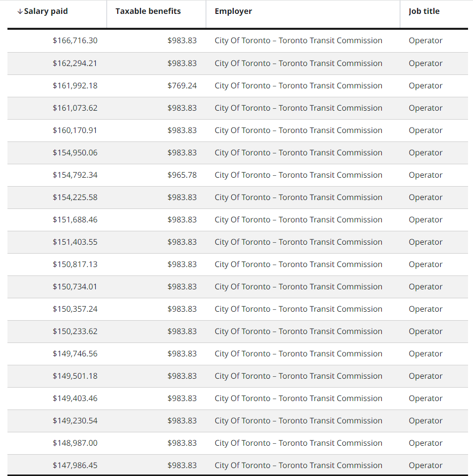Sort by Taxable benefits column header

148,11
